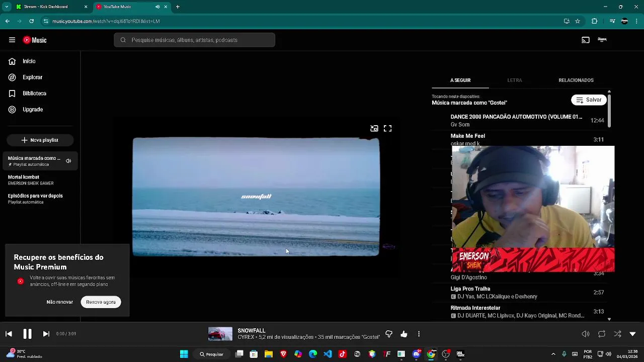Collapse the player page arrow
Viewport: 644px width, 362px height.
(x=633, y=334)
